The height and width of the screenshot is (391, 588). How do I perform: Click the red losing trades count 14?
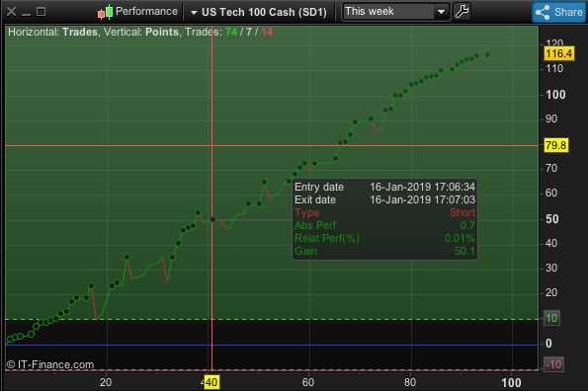(x=267, y=32)
